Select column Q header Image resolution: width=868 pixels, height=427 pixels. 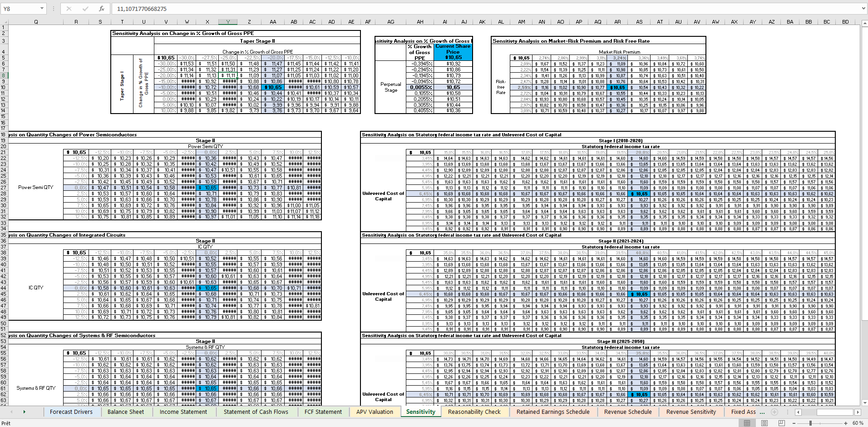(36, 21)
